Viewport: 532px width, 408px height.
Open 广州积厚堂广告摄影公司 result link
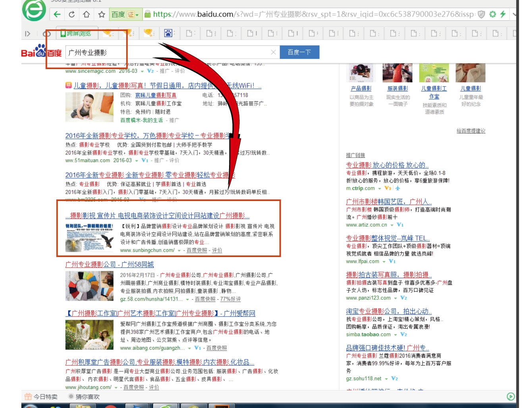(x=160, y=362)
